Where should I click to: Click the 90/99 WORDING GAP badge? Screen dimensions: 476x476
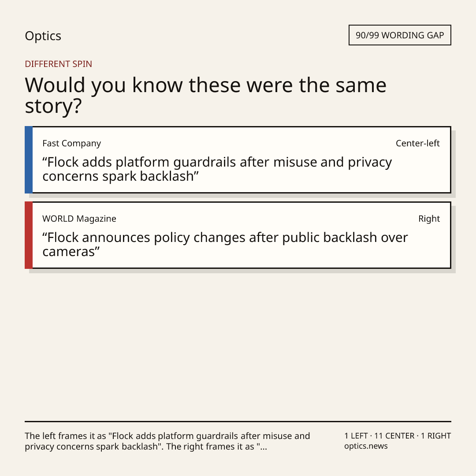click(400, 35)
